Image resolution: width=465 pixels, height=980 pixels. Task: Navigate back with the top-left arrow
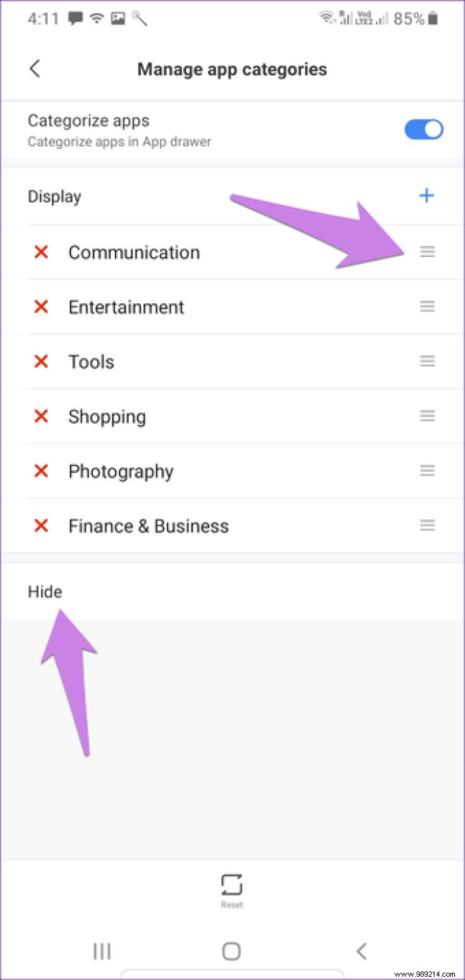pos(35,68)
